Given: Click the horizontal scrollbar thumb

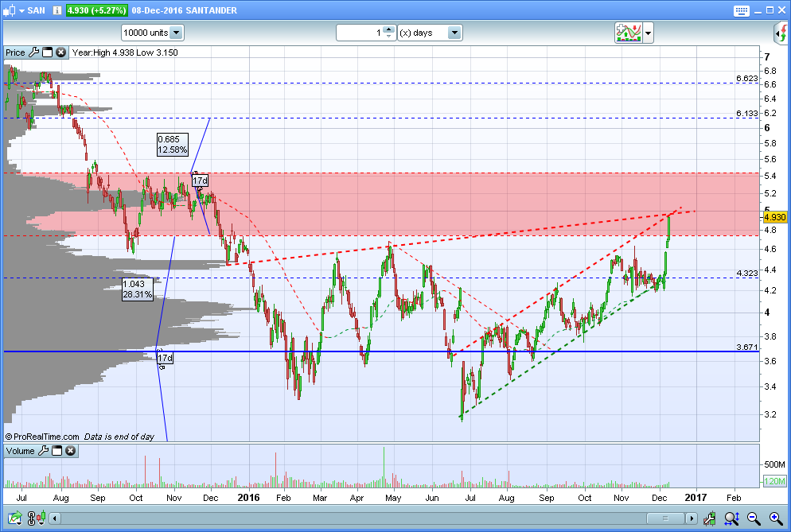Looking at the screenshot, I should tap(666, 518).
